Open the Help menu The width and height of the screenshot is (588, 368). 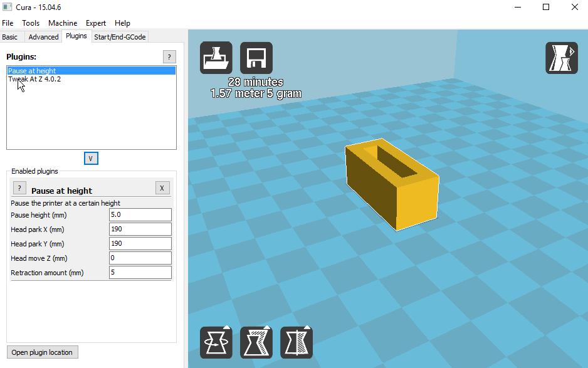[122, 23]
